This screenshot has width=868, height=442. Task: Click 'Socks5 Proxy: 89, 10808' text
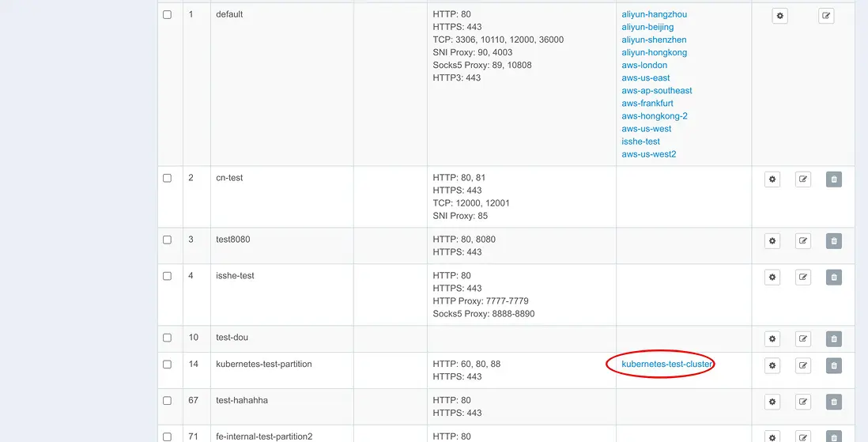(x=482, y=66)
